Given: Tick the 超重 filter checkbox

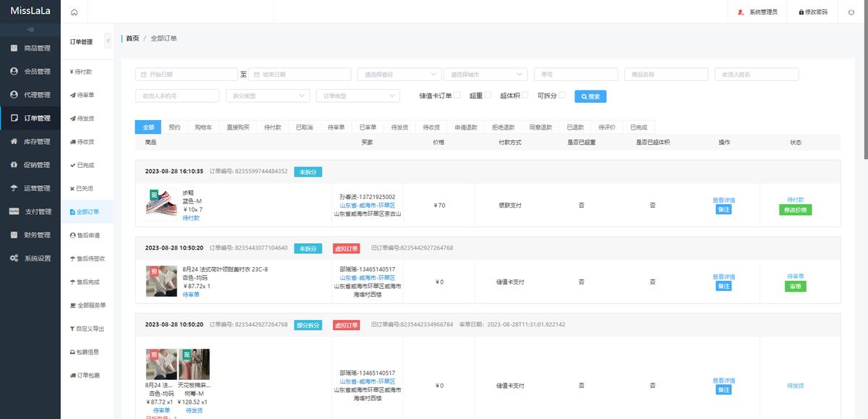Looking at the screenshot, I should pyautogui.click(x=488, y=96).
